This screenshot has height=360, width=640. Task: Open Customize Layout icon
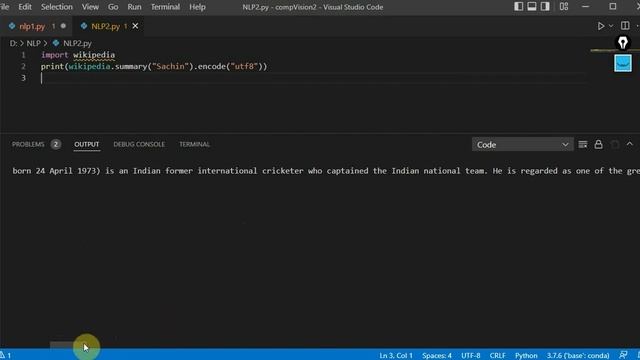tap(564, 7)
